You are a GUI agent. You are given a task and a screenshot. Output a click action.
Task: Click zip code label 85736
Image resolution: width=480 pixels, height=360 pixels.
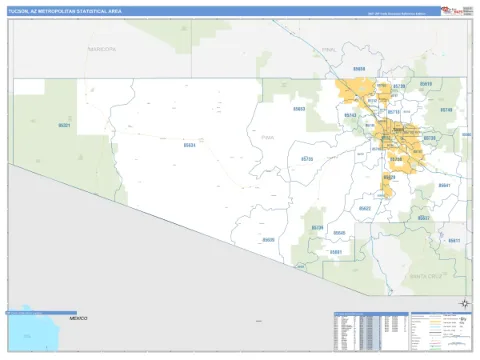(317, 228)
